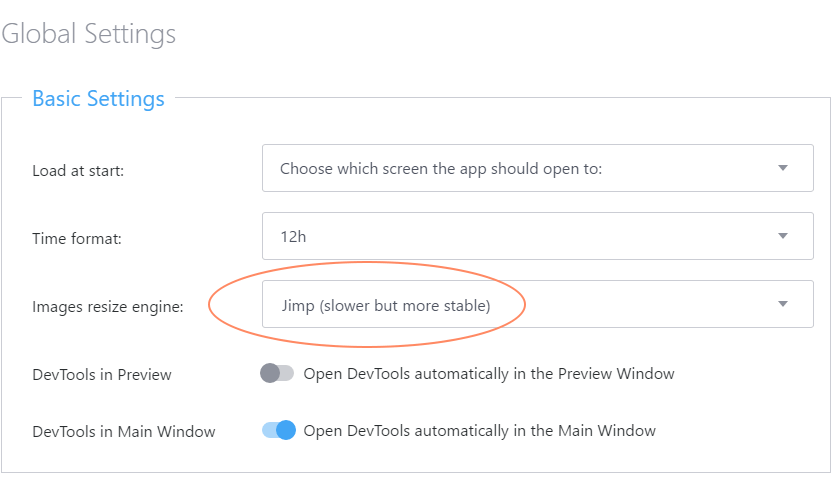The height and width of the screenshot is (500, 832).
Task: Click the 'Time format:' label
Action: pyautogui.click(x=74, y=238)
